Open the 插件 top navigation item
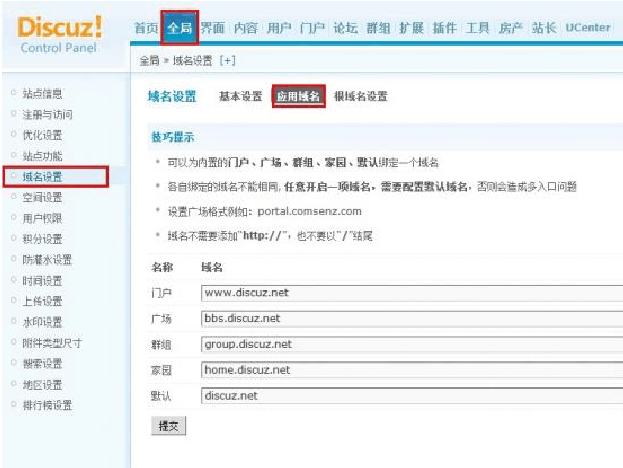This screenshot has height=468, width=623. pos(444,28)
